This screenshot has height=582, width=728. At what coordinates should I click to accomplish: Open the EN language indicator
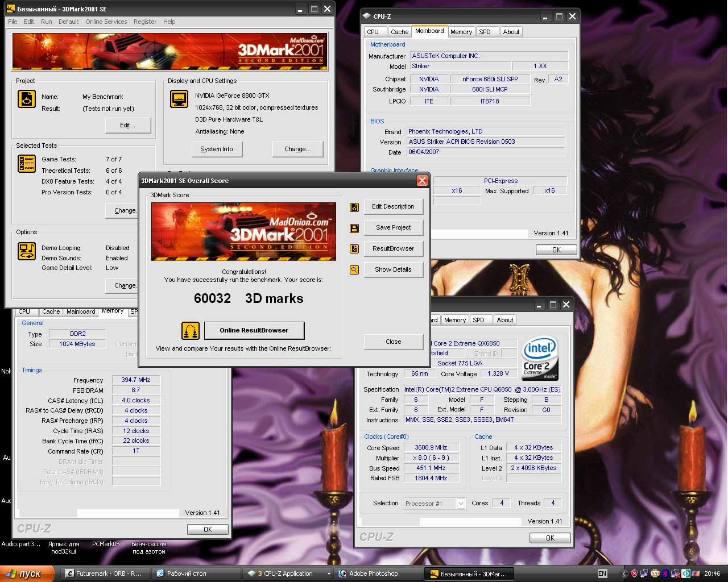[x=603, y=573]
